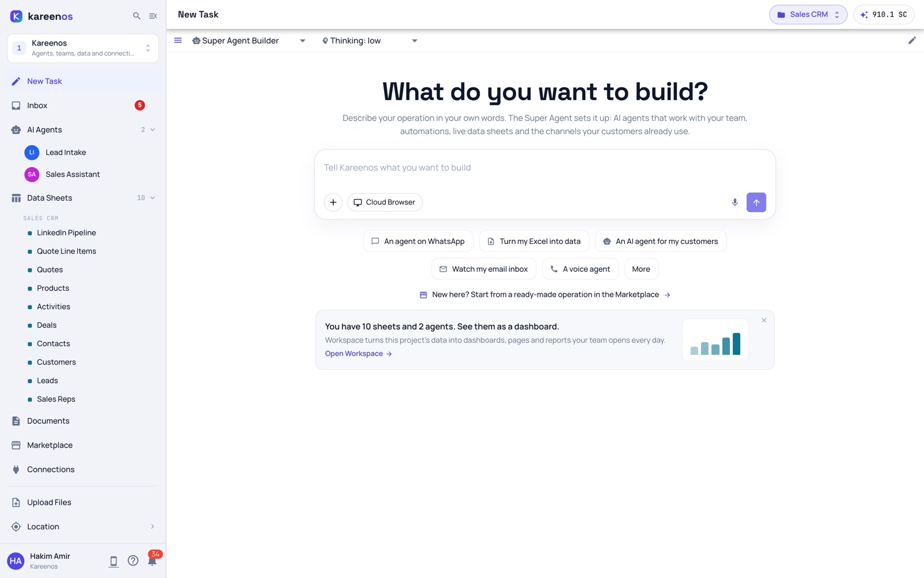This screenshot has height=578, width=924.
Task: Dismiss the workspace dashboard banner
Action: pyautogui.click(x=764, y=320)
